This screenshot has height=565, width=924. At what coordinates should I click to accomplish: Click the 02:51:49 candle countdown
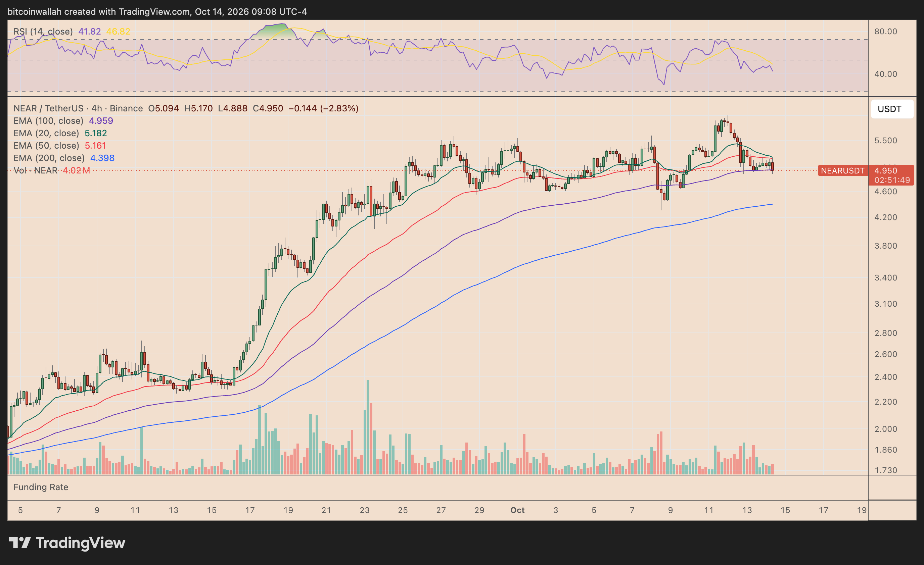892,180
